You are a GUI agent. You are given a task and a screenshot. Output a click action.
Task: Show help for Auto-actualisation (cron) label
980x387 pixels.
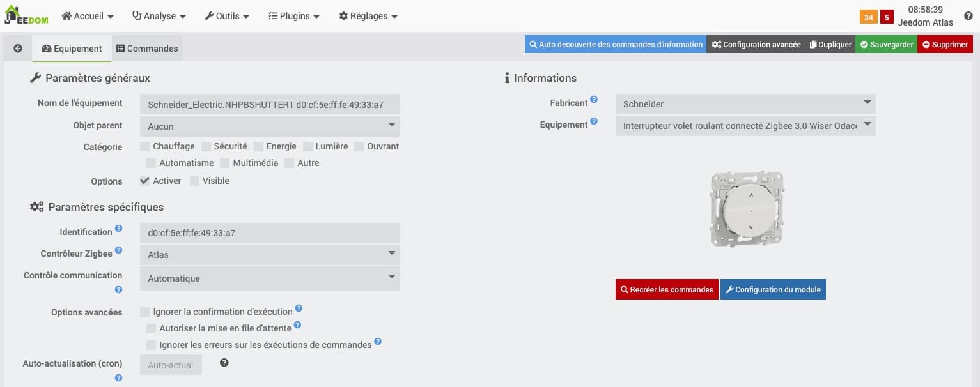[x=118, y=377]
